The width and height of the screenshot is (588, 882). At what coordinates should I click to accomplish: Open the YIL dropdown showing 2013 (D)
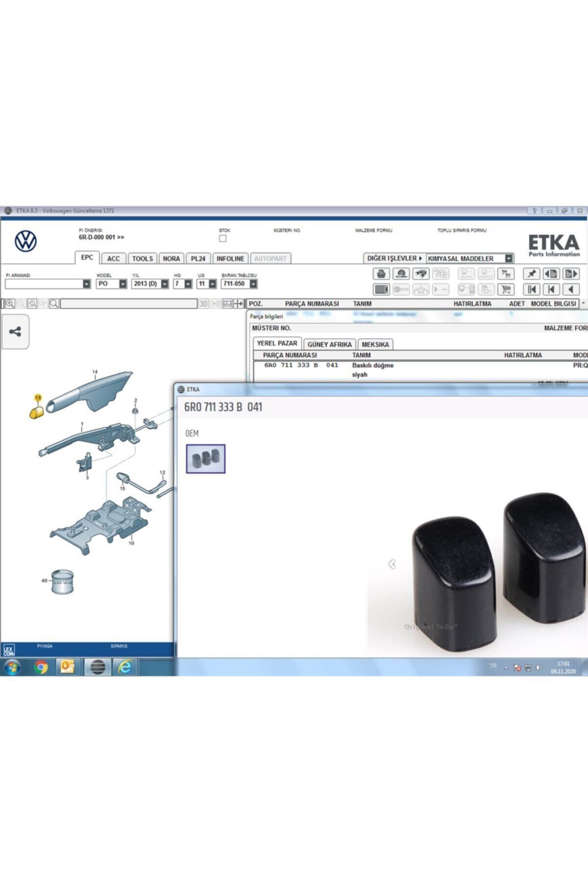pyautogui.click(x=165, y=284)
